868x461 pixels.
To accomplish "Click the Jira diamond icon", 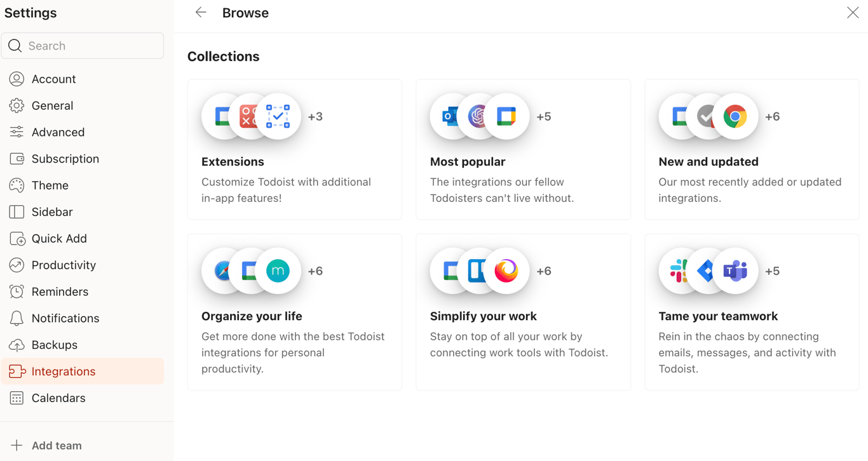I will (705, 271).
